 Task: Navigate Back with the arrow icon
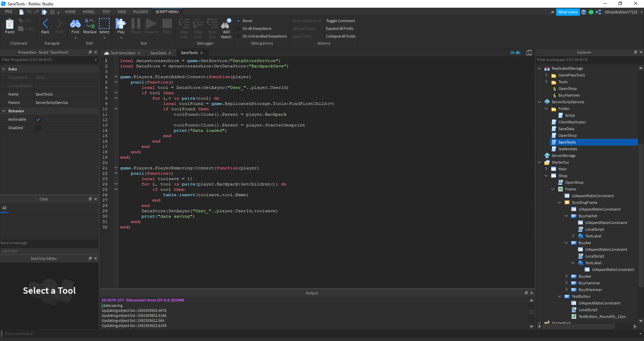[45, 26]
